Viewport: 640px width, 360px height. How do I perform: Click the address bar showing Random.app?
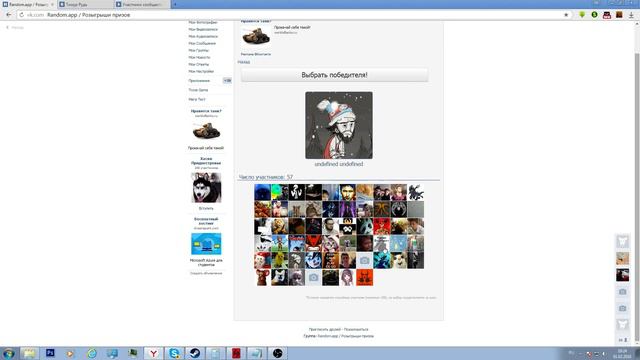294,15
